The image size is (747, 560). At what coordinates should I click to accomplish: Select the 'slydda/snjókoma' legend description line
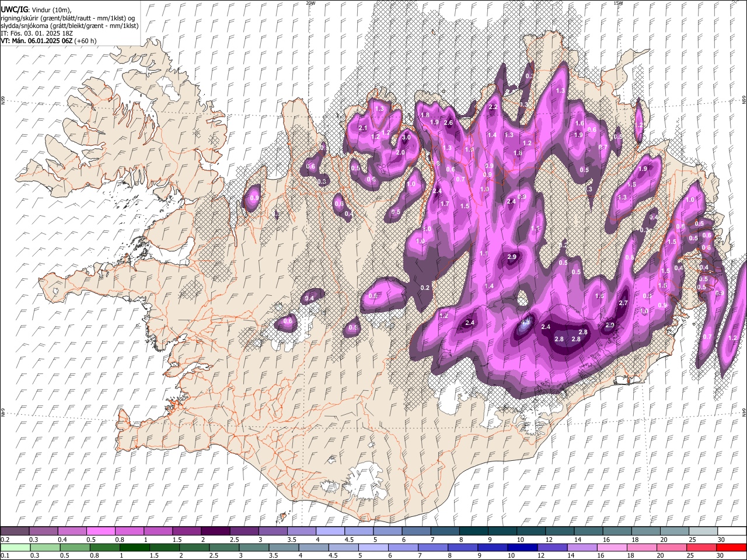[69, 26]
